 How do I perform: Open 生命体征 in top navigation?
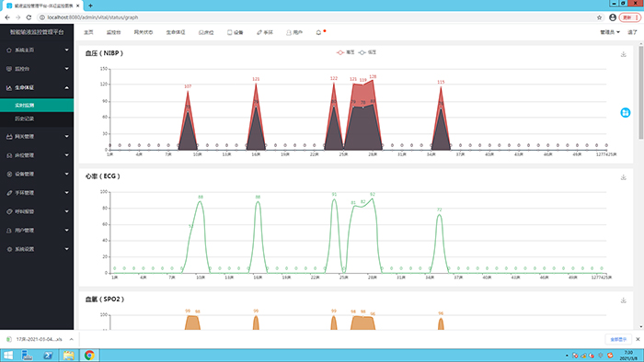pos(176,32)
